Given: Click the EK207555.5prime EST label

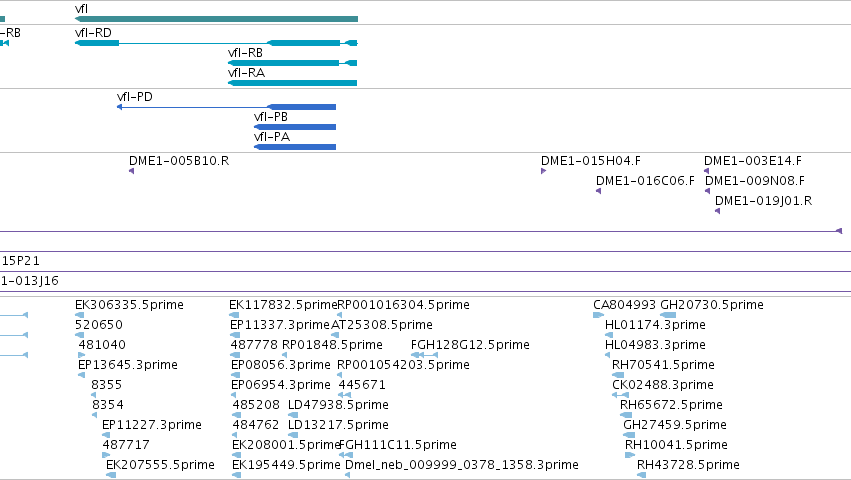Looking at the screenshot, I should click(160, 465).
